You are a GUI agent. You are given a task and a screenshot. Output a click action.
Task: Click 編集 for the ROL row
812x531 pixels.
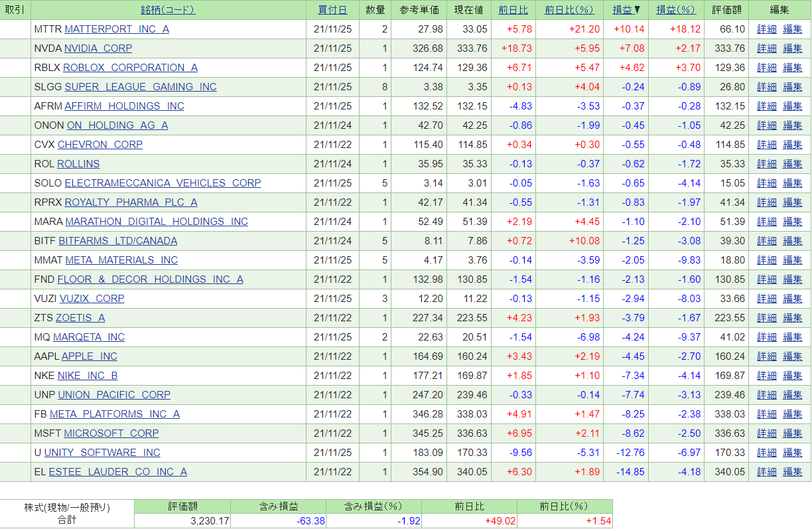point(793,164)
